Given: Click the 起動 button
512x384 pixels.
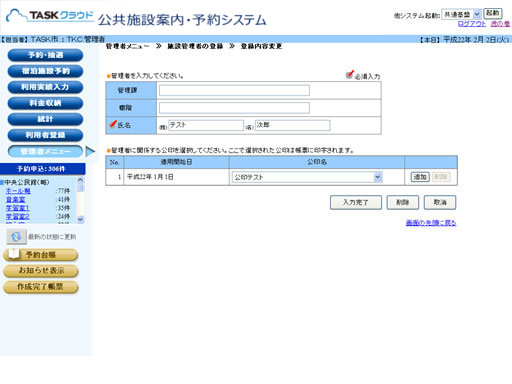Looking at the screenshot, I should [x=493, y=13].
